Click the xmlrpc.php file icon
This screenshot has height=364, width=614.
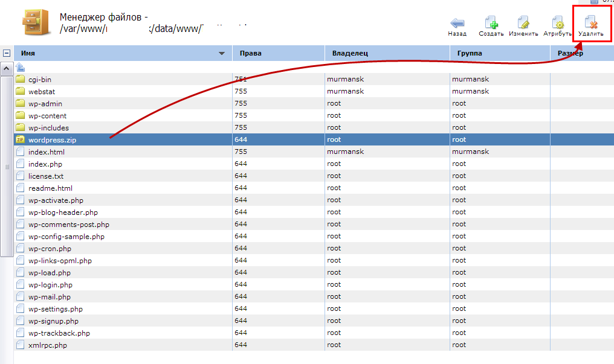[21, 345]
